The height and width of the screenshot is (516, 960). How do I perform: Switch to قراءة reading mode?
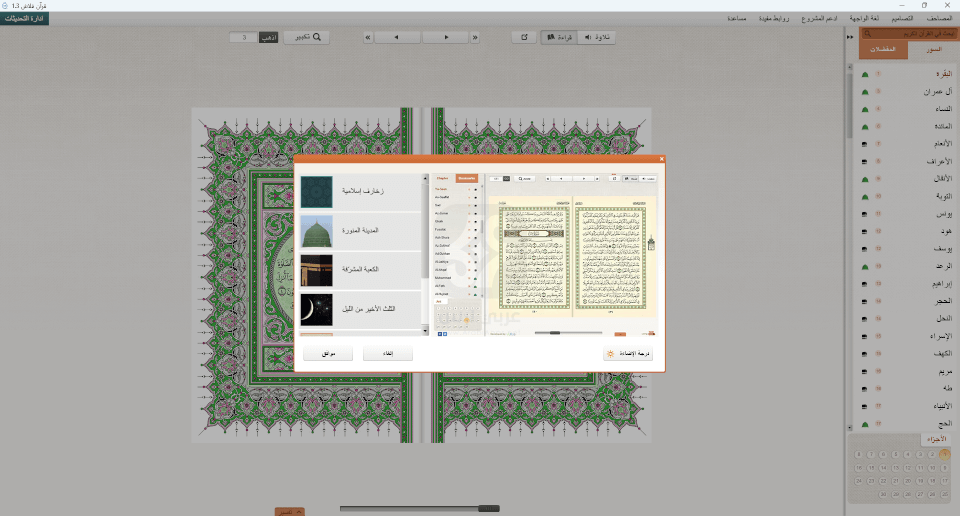pyautogui.click(x=559, y=37)
